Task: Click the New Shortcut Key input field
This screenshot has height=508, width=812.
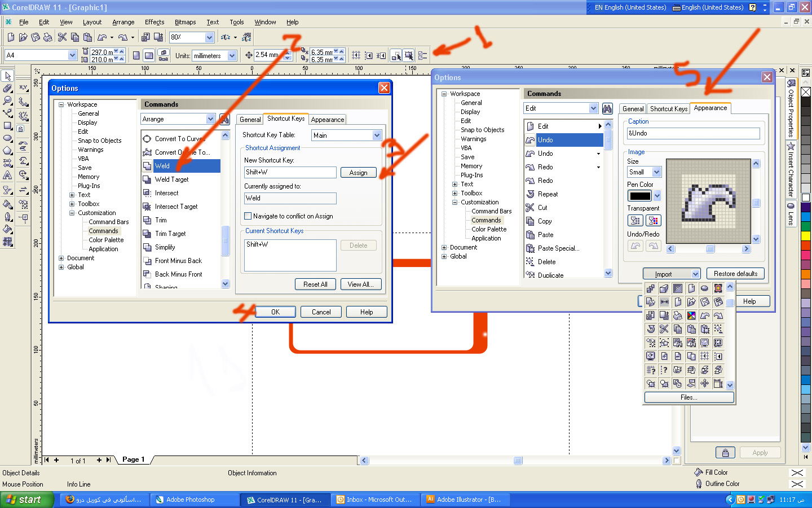Action: pos(290,172)
